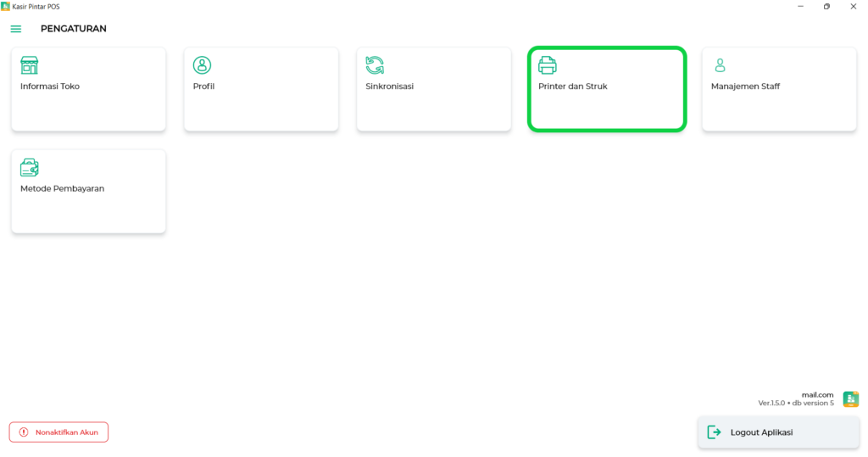Click the user avatar Profil icon
Screen dimensions: 868x457
pos(202,65)
